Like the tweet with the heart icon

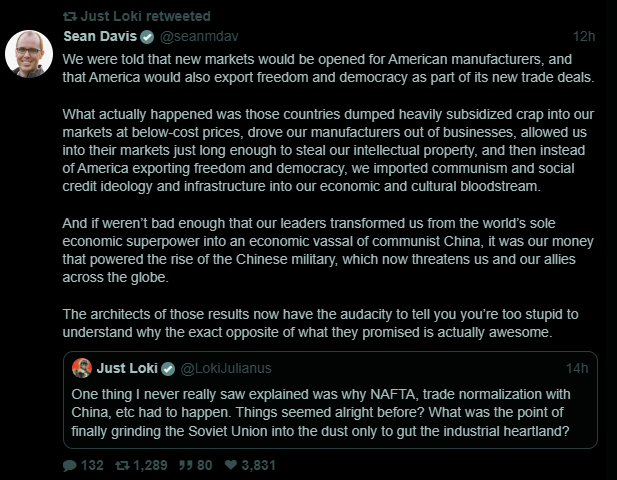(230, 465)
